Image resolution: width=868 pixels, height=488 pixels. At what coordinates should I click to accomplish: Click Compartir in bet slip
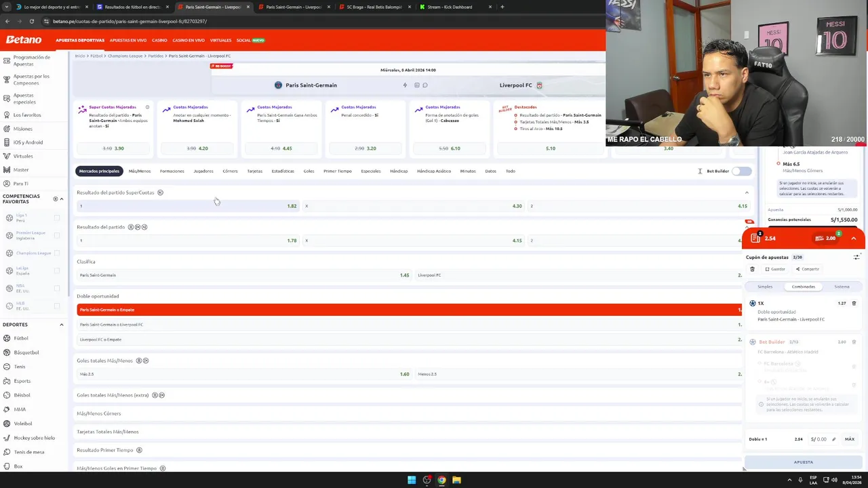click(808, 269)
